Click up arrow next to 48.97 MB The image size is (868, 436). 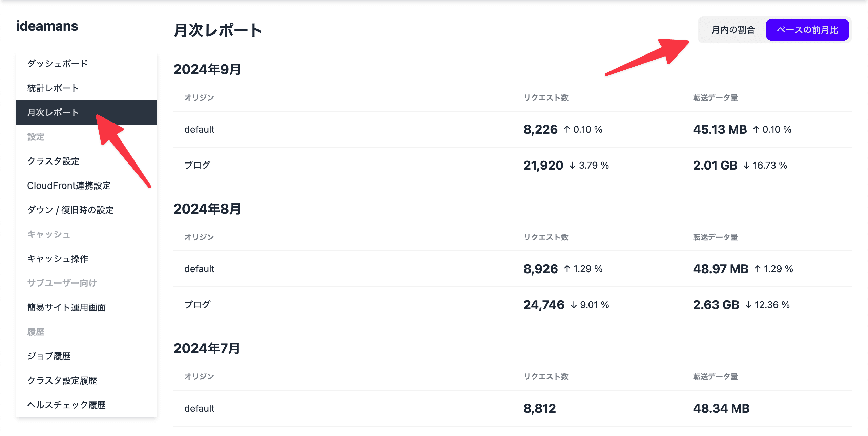coord(758,269)
